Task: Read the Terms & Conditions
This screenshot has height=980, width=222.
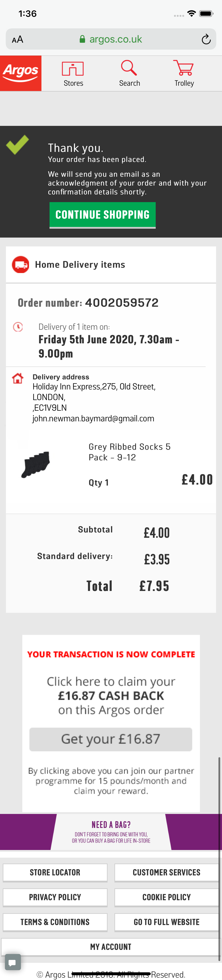Action: coord(55,922)
